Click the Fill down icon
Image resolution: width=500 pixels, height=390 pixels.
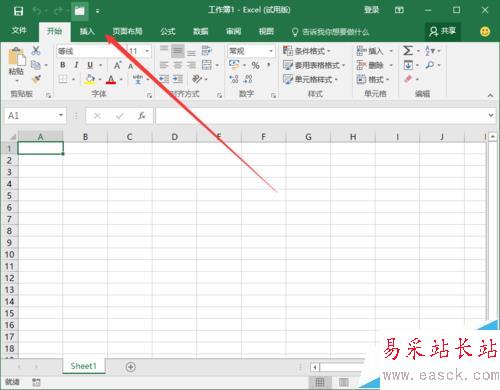(408, 65)
